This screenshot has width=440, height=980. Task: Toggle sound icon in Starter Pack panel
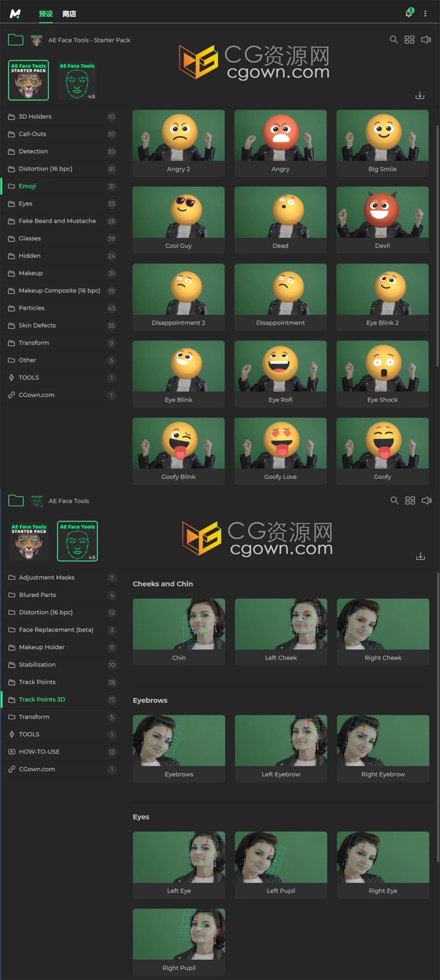426,40
